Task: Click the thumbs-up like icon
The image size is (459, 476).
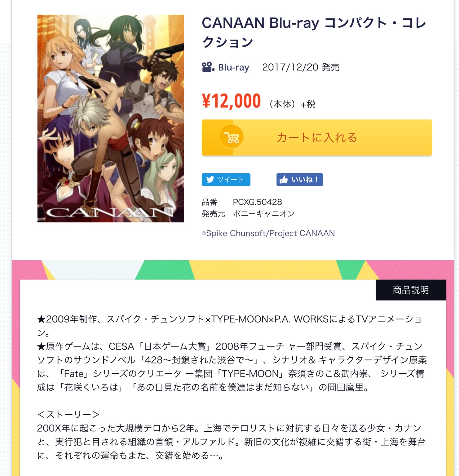Action: (283, 180)
